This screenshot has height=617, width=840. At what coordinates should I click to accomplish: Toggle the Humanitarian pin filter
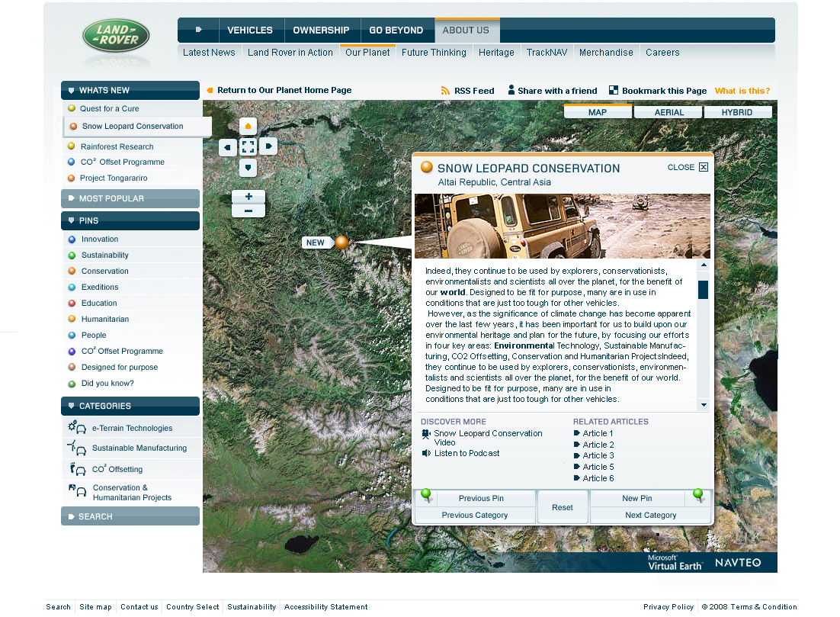(x=130, y=319)
